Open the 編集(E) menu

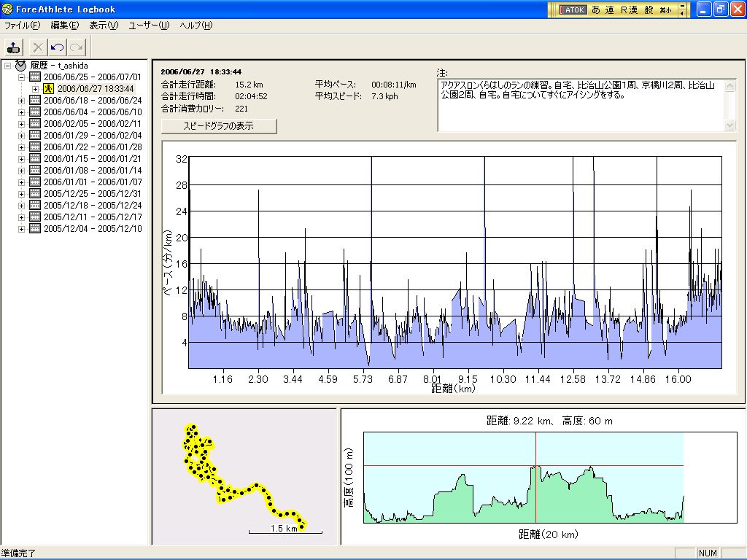click(x=65, y=26)
